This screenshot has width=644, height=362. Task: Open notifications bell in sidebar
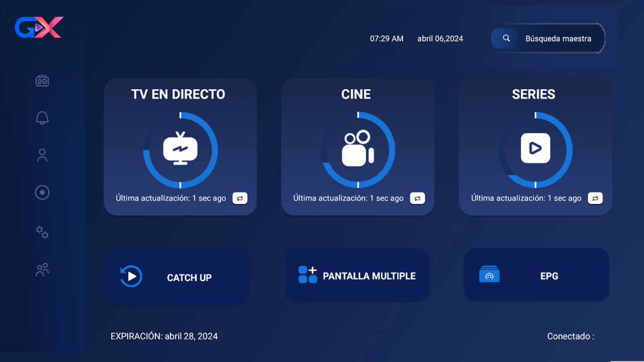(x=42, y=118)
